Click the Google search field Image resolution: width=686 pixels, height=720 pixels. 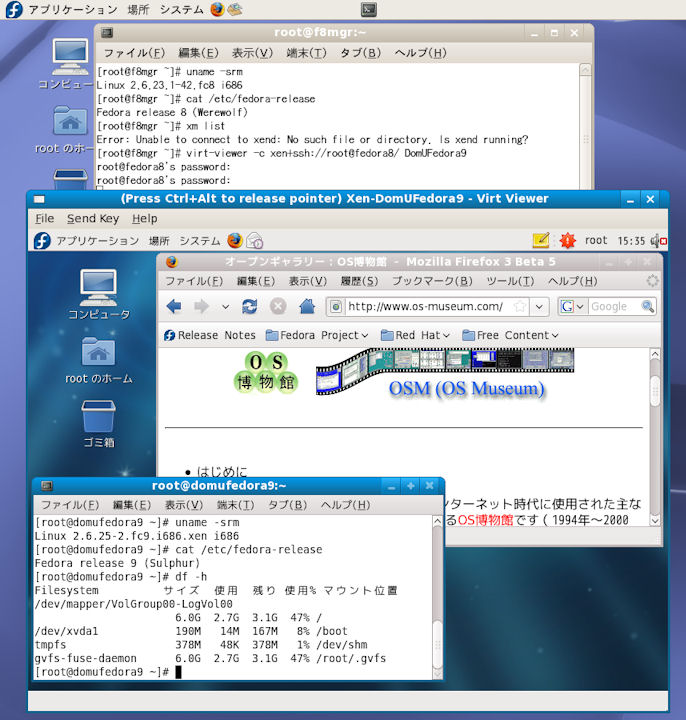[614, 306]
